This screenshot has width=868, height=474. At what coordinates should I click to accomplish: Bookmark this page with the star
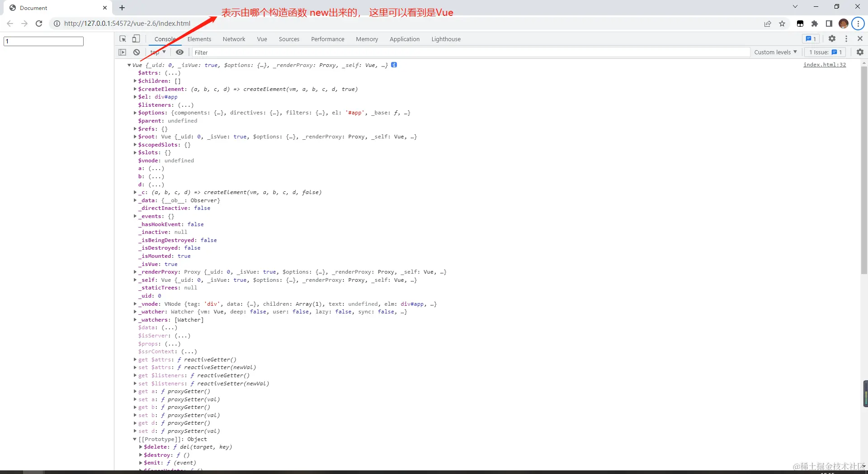pos(782,24)
